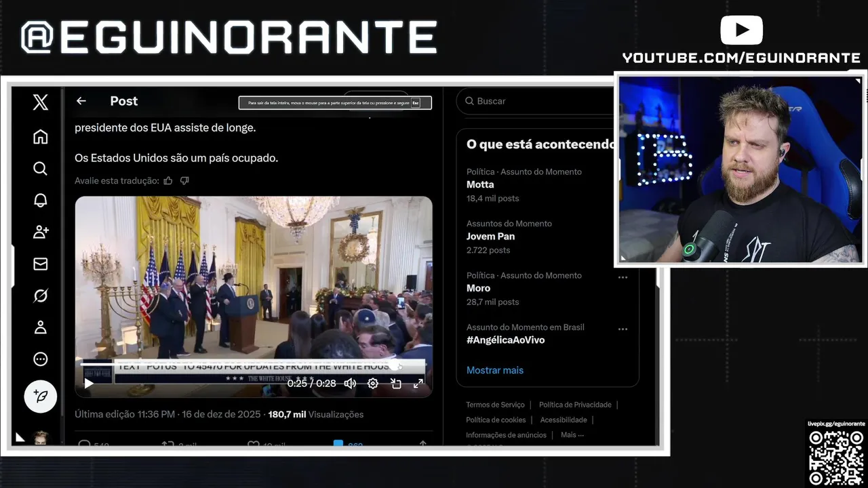Open the three-dot options for the #AngélicaAoVivo trend
The image size is (868, 488).
pyautogui.click(x=623, y=329)
